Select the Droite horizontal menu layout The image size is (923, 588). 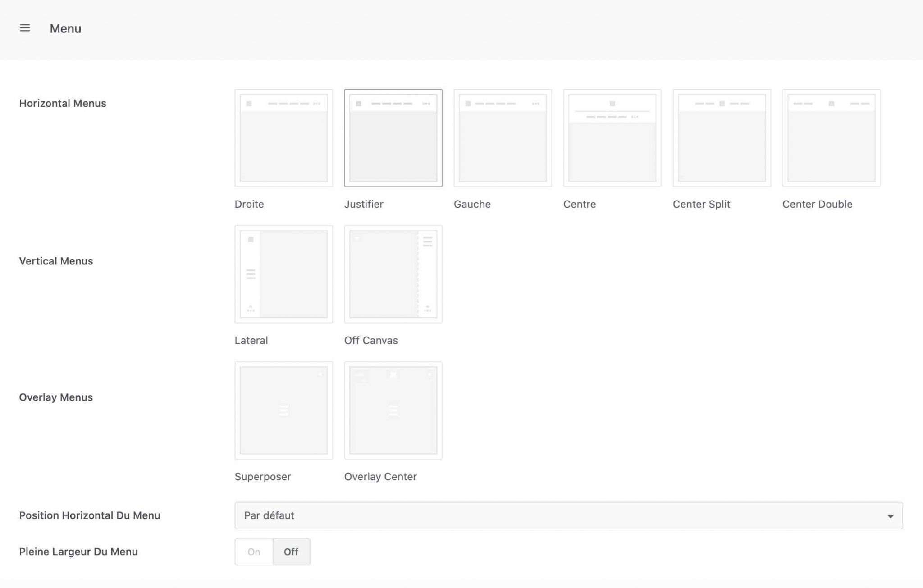[x=283, y=138]
